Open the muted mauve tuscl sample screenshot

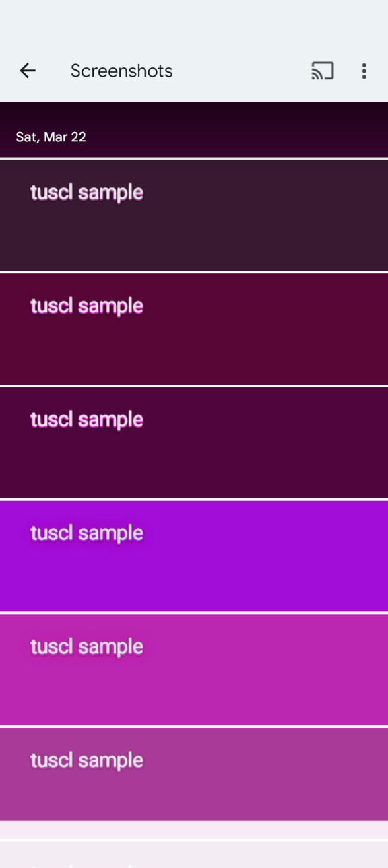(x=194, y=774)
